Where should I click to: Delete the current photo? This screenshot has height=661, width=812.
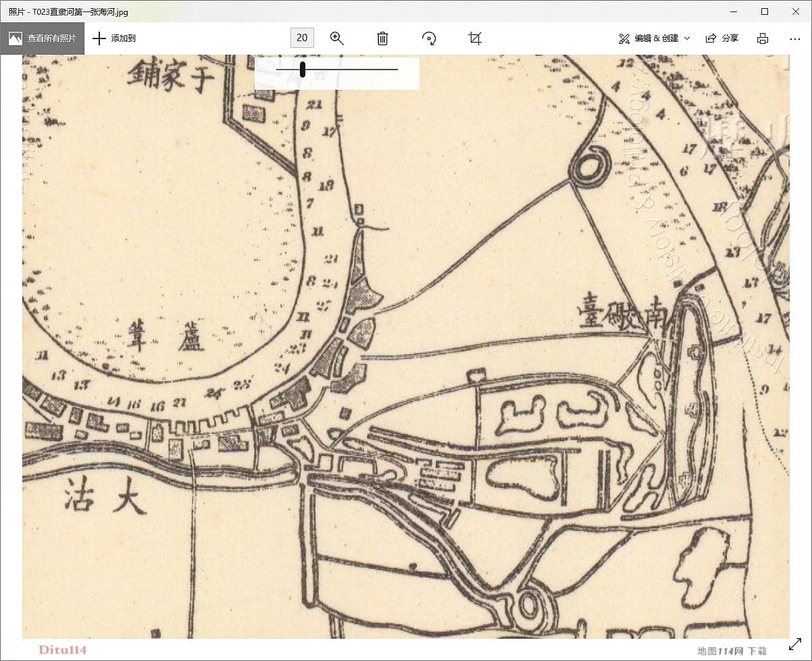pos(382,38)
